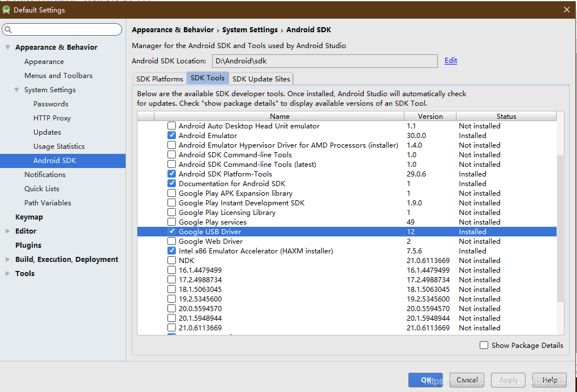The height and width of the screenshot is (392, 577).
Task: Check the 21.0.6113669 name row checkbox
Action: click(171, 328)
